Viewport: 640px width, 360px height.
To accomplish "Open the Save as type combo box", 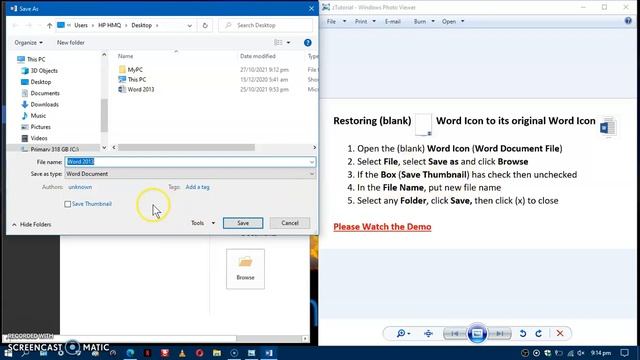I will point(190,174).
